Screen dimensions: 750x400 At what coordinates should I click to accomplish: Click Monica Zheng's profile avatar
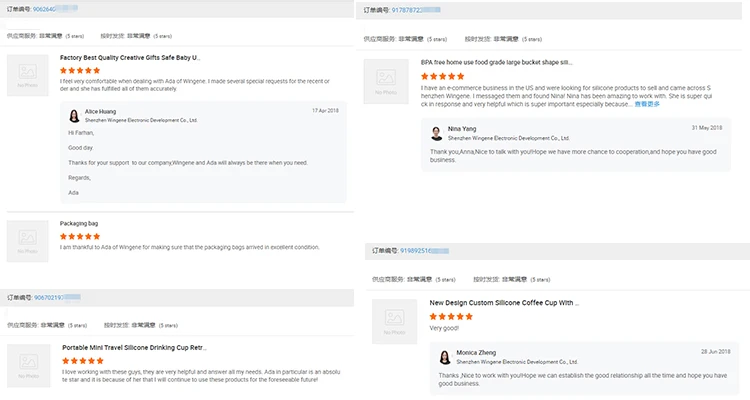pos(444,357)
